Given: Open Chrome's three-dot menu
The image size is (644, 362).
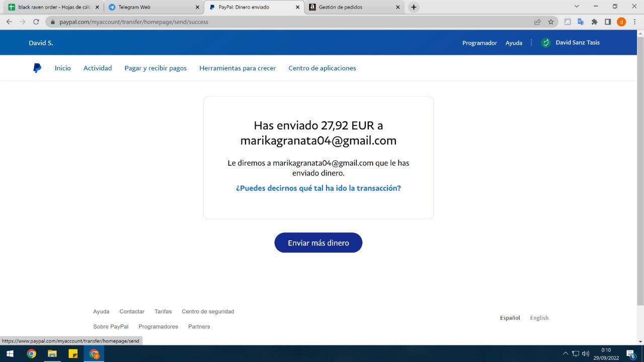Looking at the screenshot, I should point(635,22).
